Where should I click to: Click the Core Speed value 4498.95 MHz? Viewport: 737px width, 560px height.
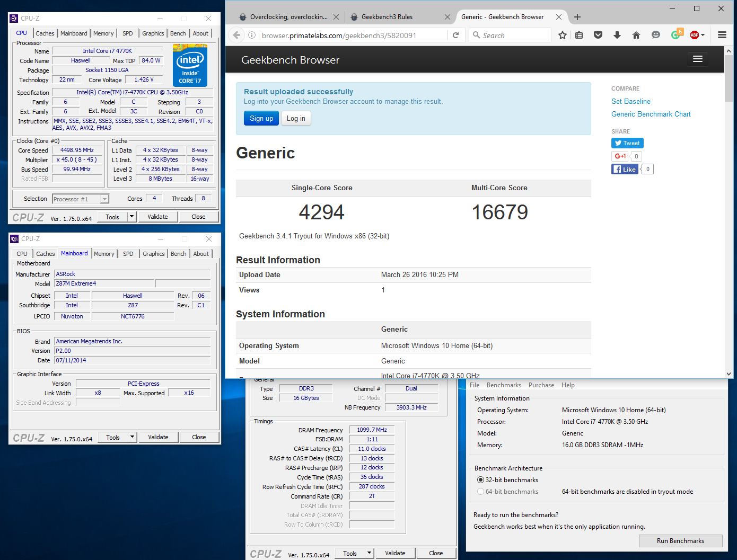[77, 150]
